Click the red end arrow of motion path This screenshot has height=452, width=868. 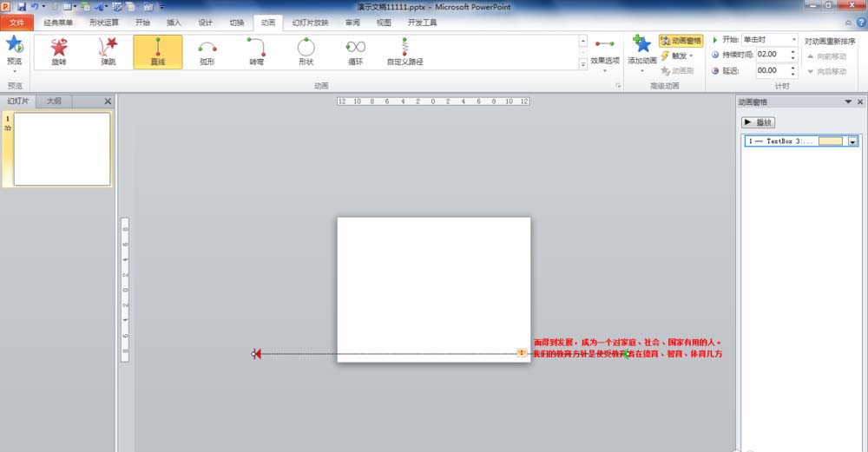coord(256,354)
